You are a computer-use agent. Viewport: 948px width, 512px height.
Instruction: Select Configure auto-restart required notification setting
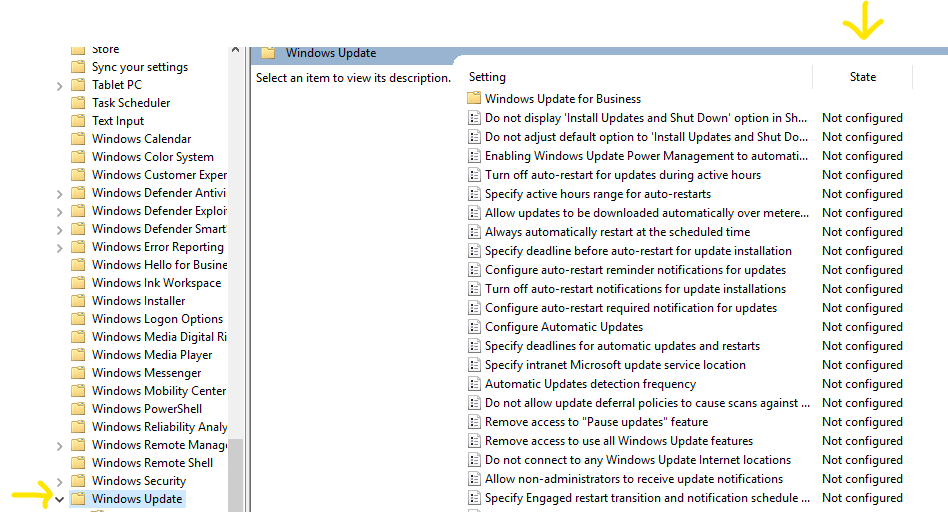pos(631,308)
